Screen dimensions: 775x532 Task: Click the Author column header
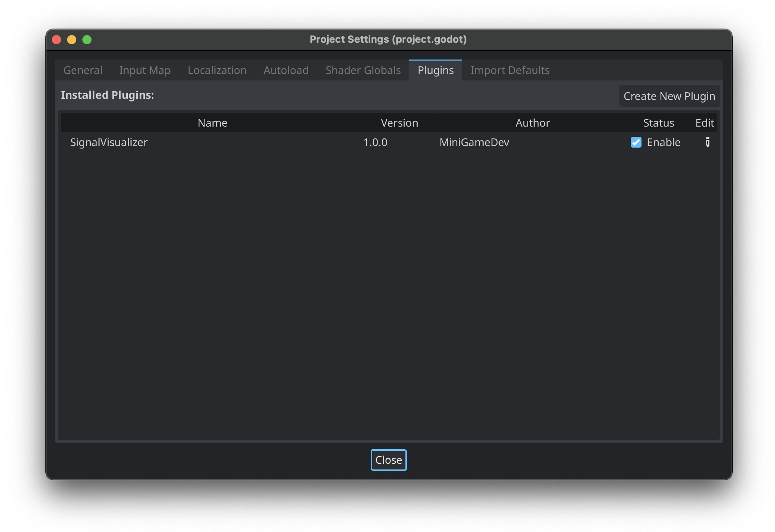coord(532,123)
